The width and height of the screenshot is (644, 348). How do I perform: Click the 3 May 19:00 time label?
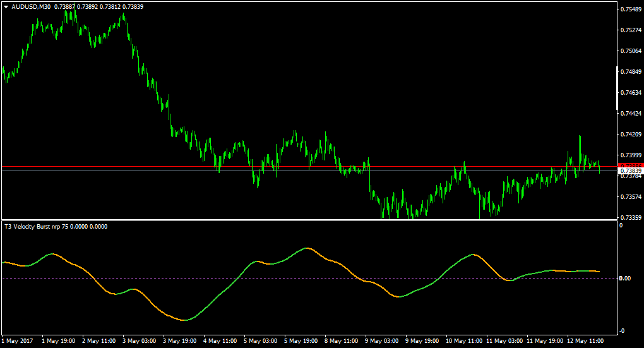pos(179,340)
